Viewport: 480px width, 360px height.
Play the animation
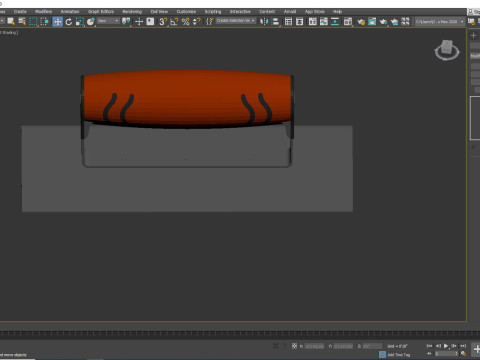(x=446, y=346)
